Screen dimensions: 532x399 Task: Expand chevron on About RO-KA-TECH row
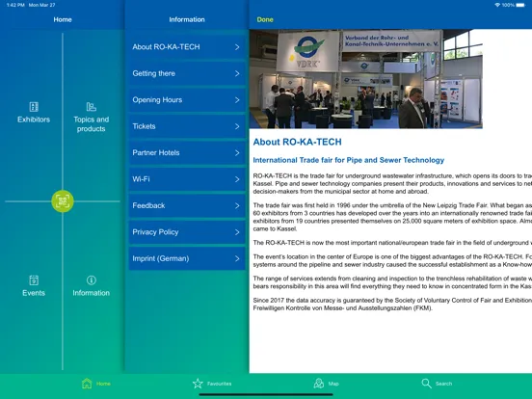pos(237,47)
